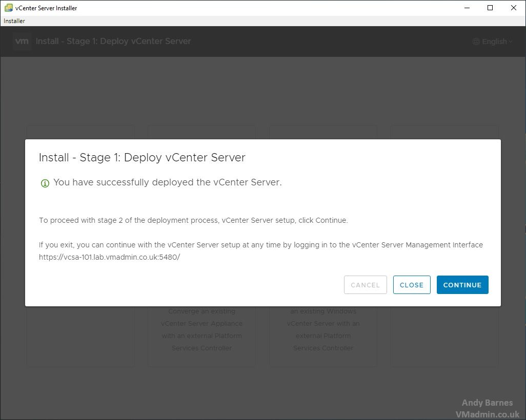526x420 pixels.
Task: Open the vcsa-101.lab.vmadmin.co.uk:5480 management URL
Action: click(109, 257)
